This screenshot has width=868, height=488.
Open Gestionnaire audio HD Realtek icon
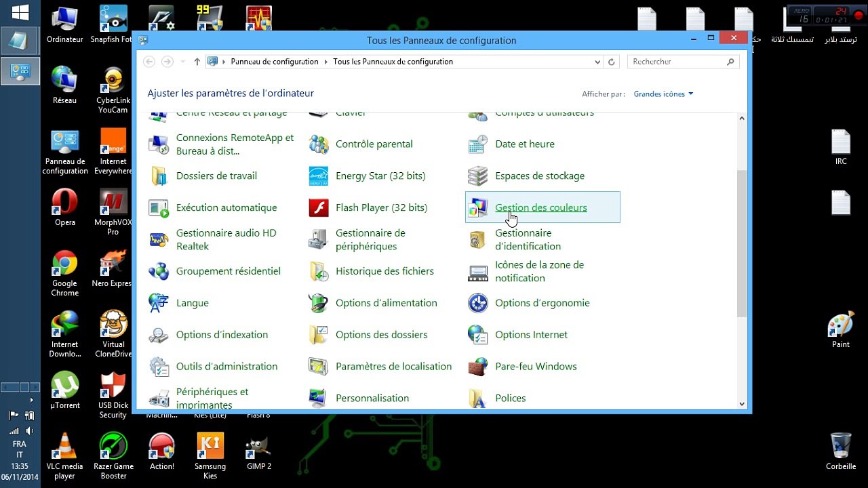click(159, 239)
